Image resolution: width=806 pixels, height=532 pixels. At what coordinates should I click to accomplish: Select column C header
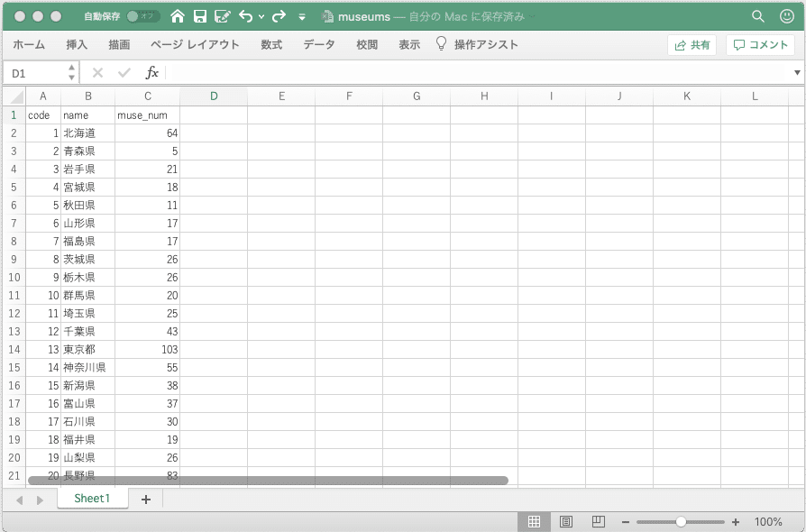click(x=148, y=96)
